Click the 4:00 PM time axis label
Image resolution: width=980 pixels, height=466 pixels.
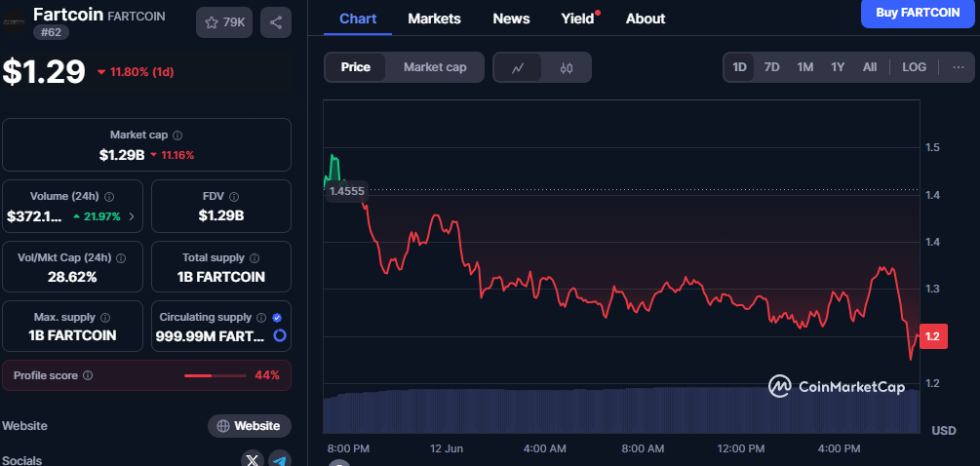pyautogui.click(x=839, y=448)
